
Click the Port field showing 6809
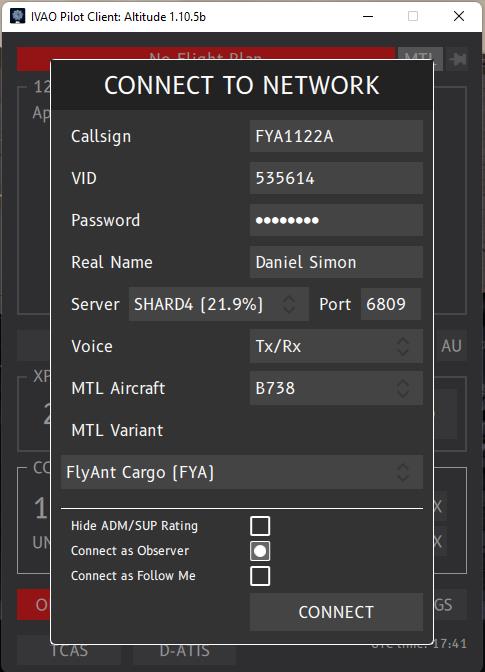(391, 304)
